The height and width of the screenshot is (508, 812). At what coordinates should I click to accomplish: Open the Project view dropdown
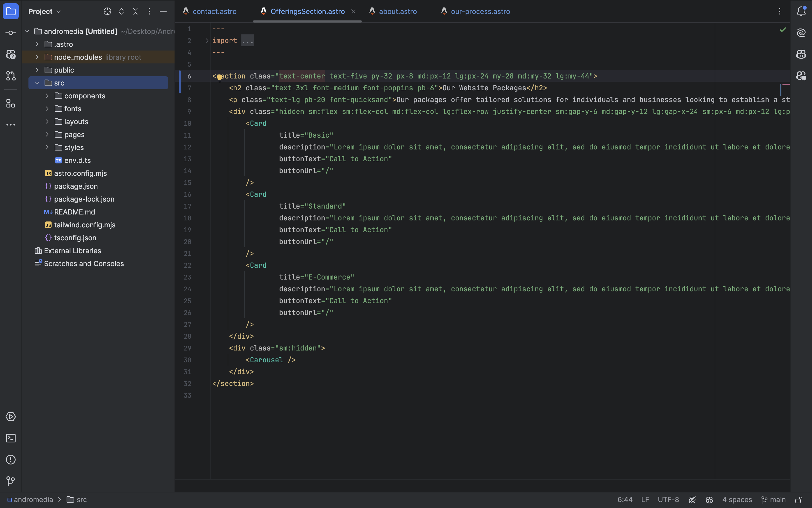click(45, 11)
